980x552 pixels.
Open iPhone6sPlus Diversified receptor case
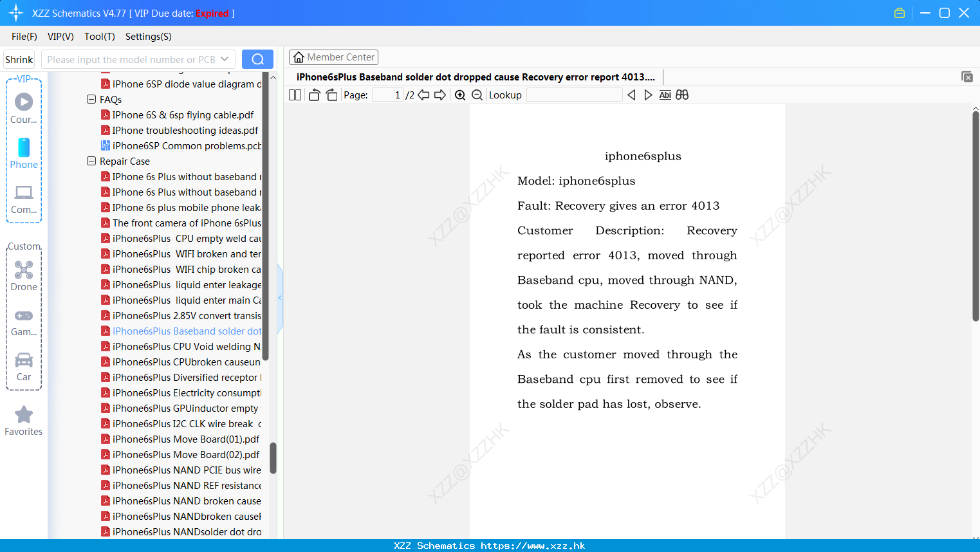click(181, 378)
